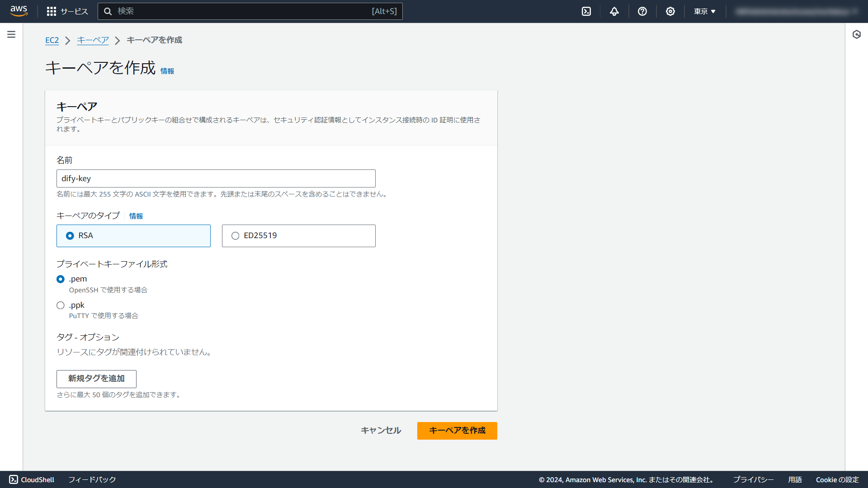Viewport: 868px width, 488px height.
Task: Select the .ppk private key format
Action: (x=61, y=305)
